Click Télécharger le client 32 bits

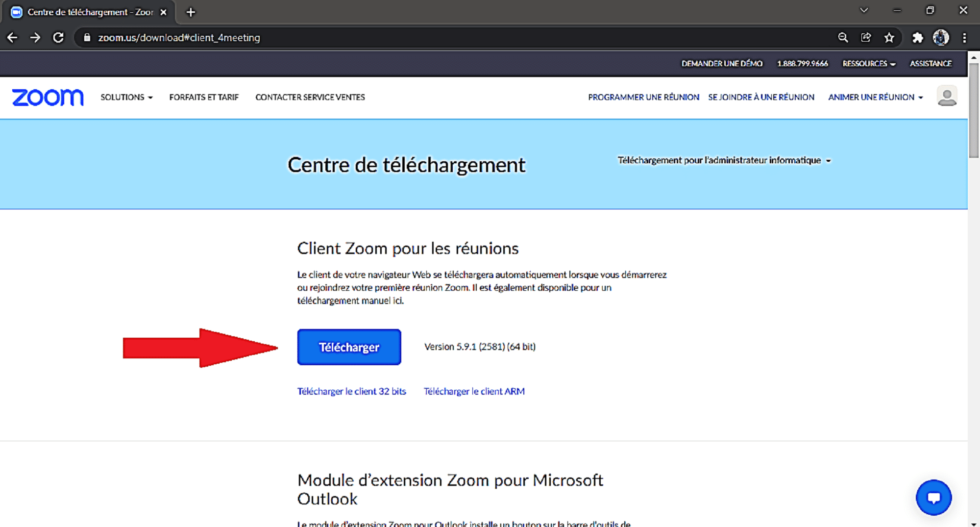pyautogui.click(x=351, y=391)
